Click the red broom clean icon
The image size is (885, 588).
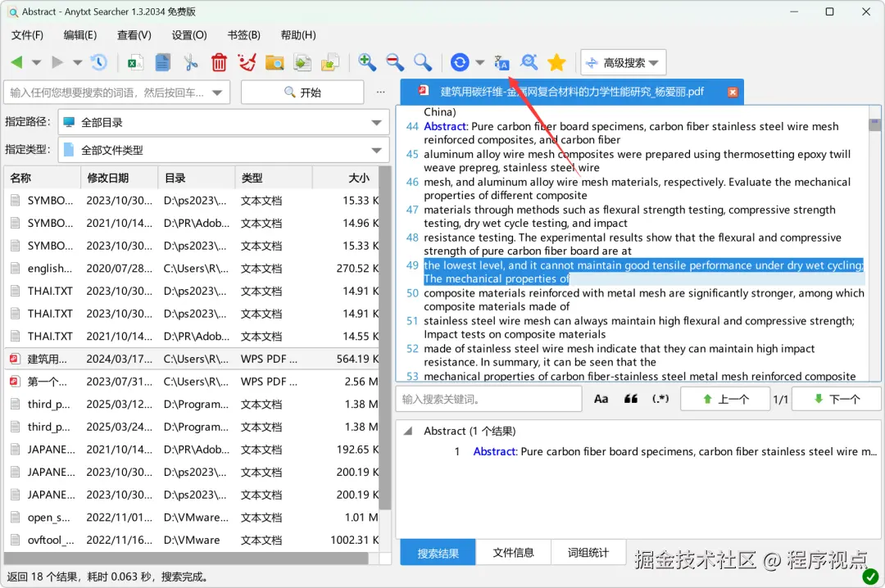pyautogui.click(x=247, y=62)
